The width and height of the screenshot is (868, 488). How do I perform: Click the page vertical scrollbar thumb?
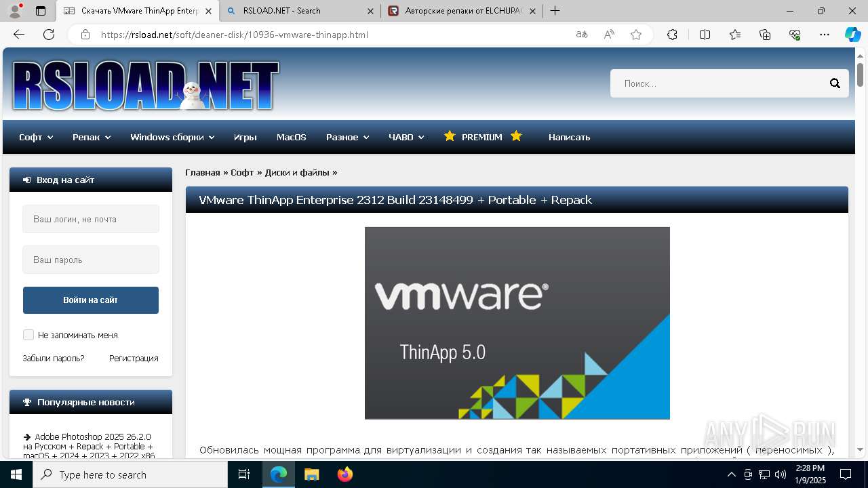coord(860,74)
